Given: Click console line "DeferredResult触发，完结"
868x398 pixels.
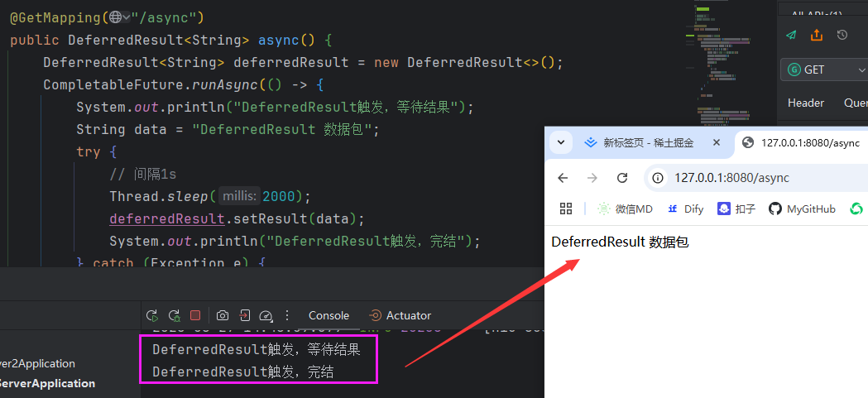Looking at the screenshot, I should point(243,372).
